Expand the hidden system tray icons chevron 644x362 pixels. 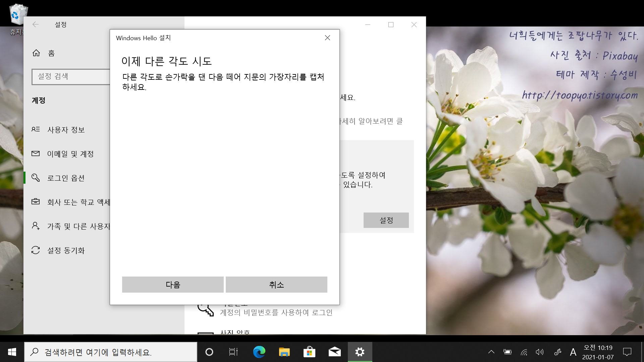click(x=491, y=352)
